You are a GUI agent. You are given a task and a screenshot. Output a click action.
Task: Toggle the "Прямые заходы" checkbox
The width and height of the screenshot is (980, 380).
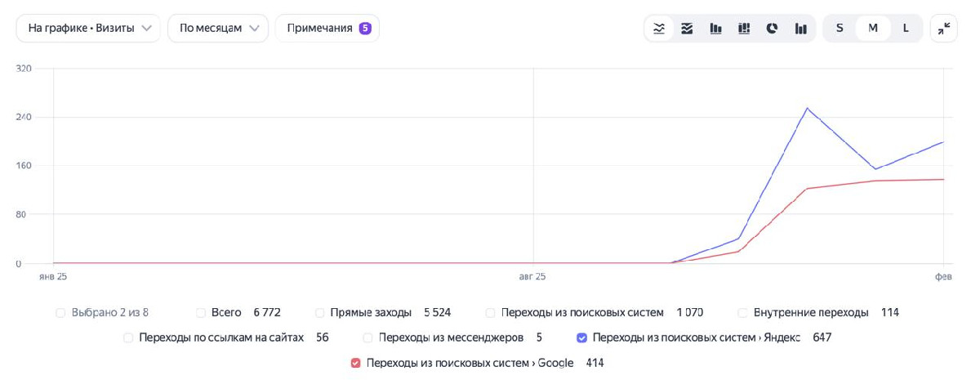320,312
